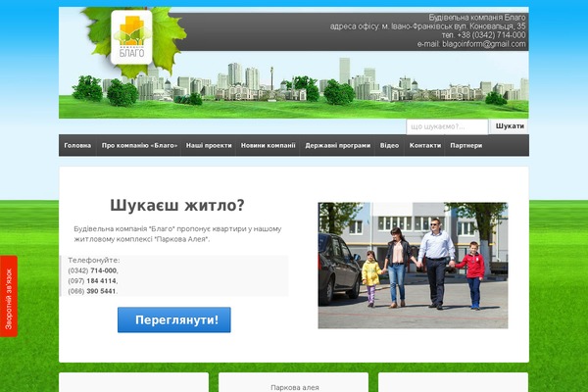Image resolution: width=588 pixels, height=392 pixels.
Task: Open the Паркова алея card
Action: tap(295, 387)
